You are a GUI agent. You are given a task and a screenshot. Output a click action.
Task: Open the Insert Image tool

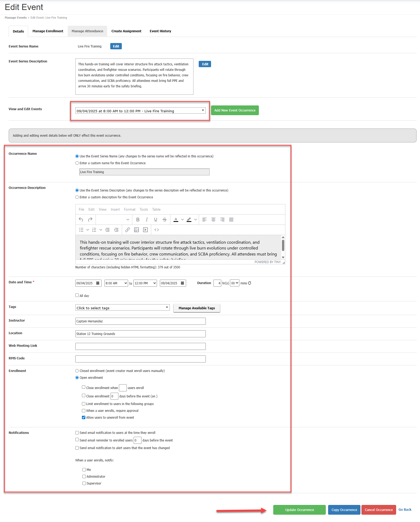pos(136,230)
